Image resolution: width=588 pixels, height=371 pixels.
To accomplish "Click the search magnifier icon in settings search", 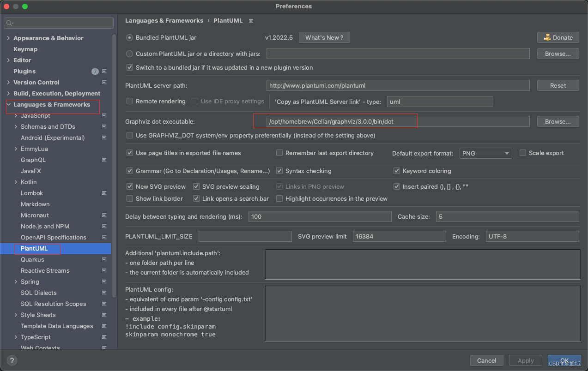I will point(10,23).
